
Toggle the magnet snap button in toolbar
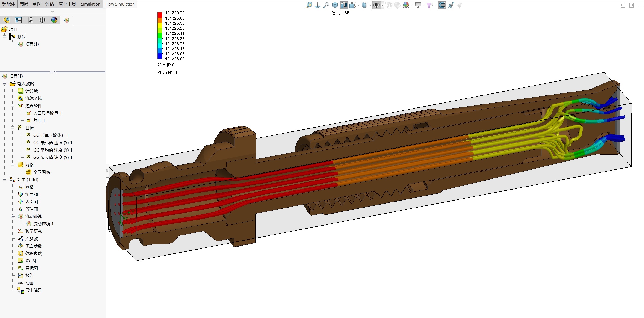coord(442,5)
